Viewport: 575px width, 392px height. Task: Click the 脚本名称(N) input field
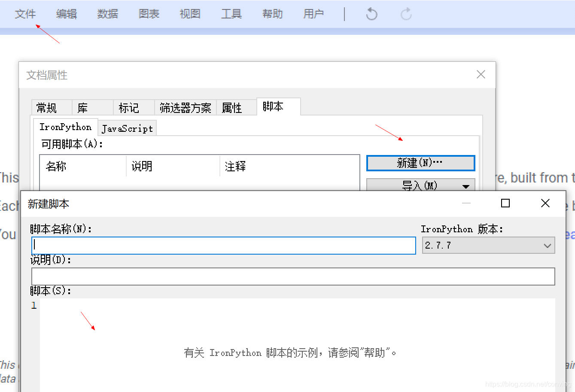223,245
